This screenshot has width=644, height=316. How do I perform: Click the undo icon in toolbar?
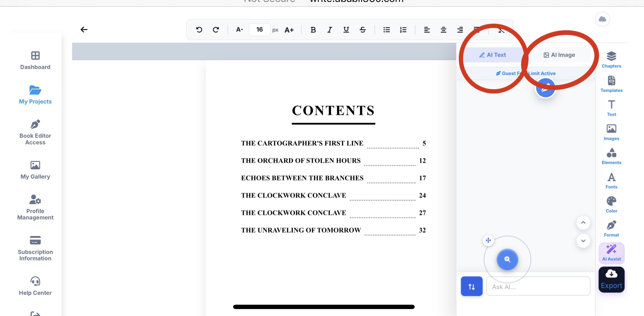199,30
